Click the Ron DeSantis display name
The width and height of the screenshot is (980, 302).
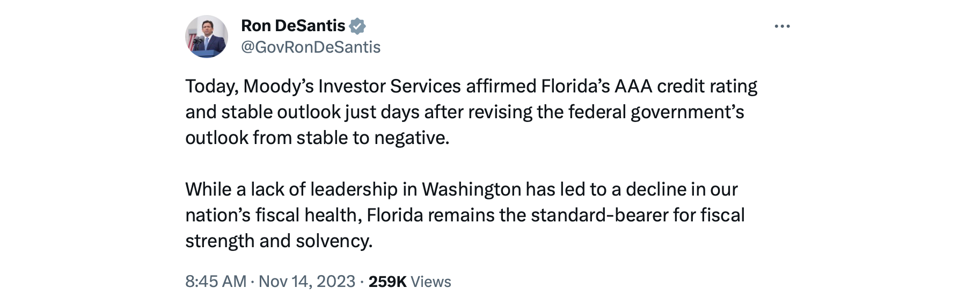tap(293, 26)
